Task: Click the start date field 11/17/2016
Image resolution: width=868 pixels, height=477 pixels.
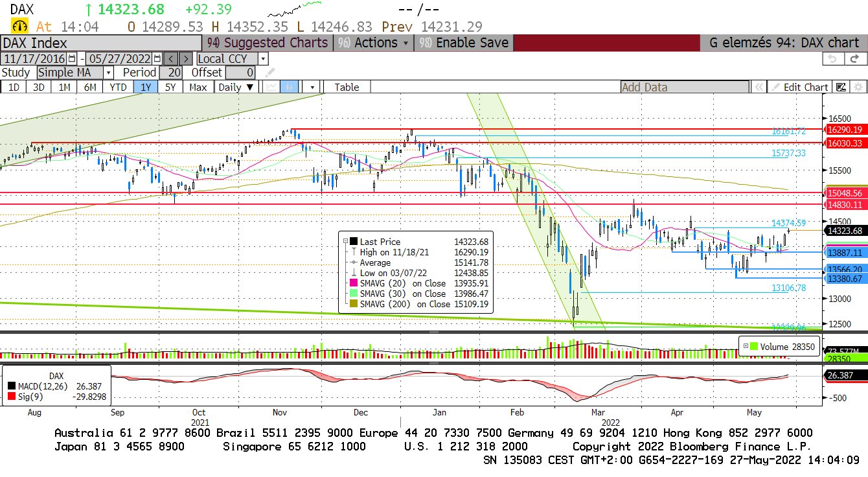Action: click(x=34, y=58)
